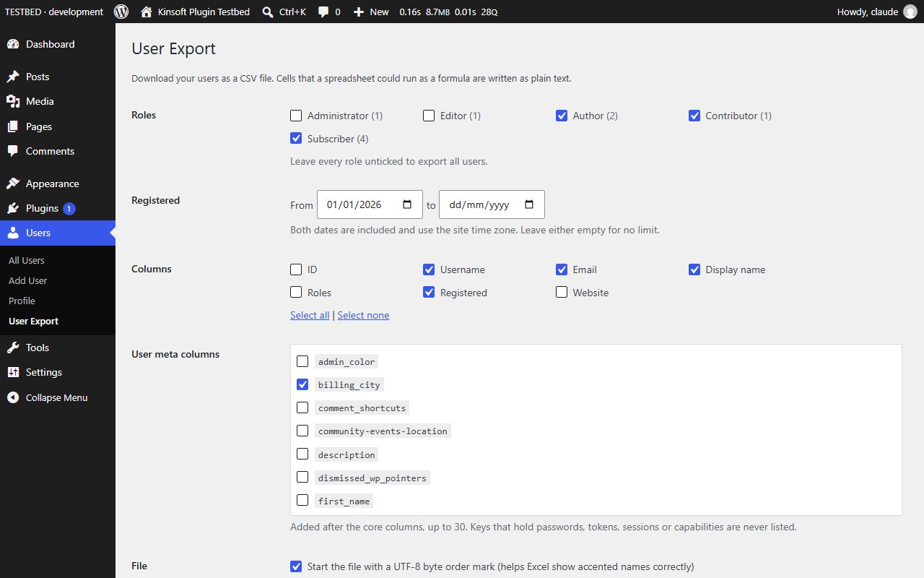Click the Users person icon
The height and width of the screenshot is (578, 924).
click(x=13, y=233)
